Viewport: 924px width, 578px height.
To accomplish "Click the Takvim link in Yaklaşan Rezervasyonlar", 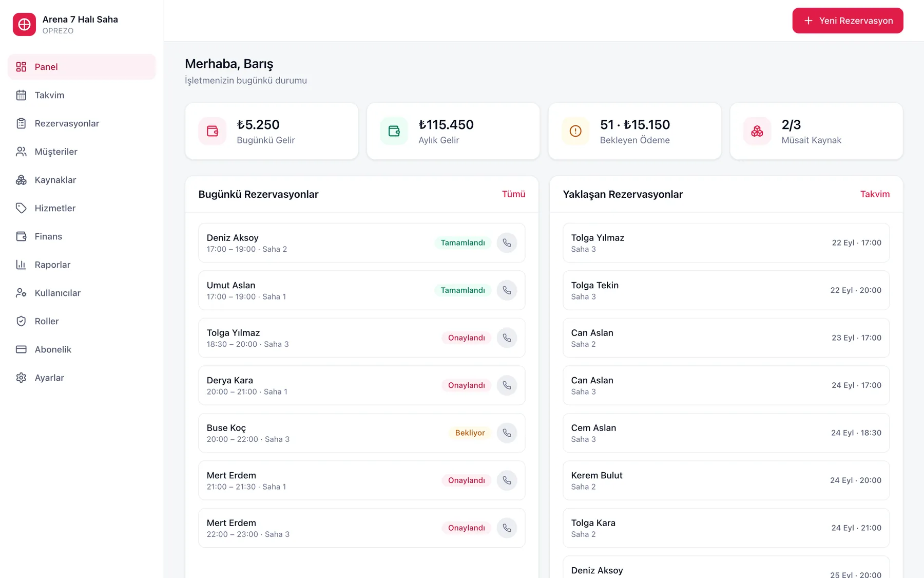I will (x=875, y=194).
